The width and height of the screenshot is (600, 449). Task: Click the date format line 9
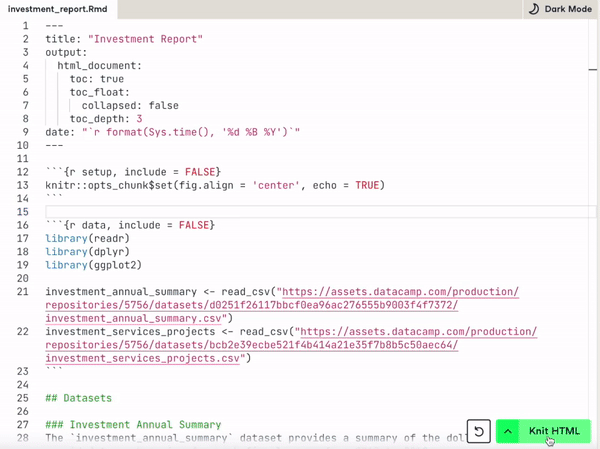point(173,132)
